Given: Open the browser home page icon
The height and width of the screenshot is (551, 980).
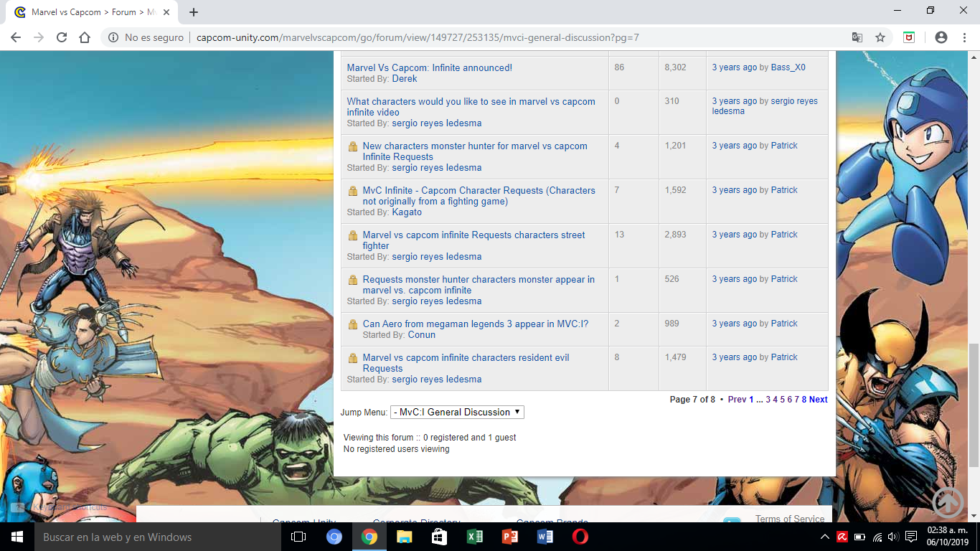Looking at the screenshot, I should tap(85, 37).
